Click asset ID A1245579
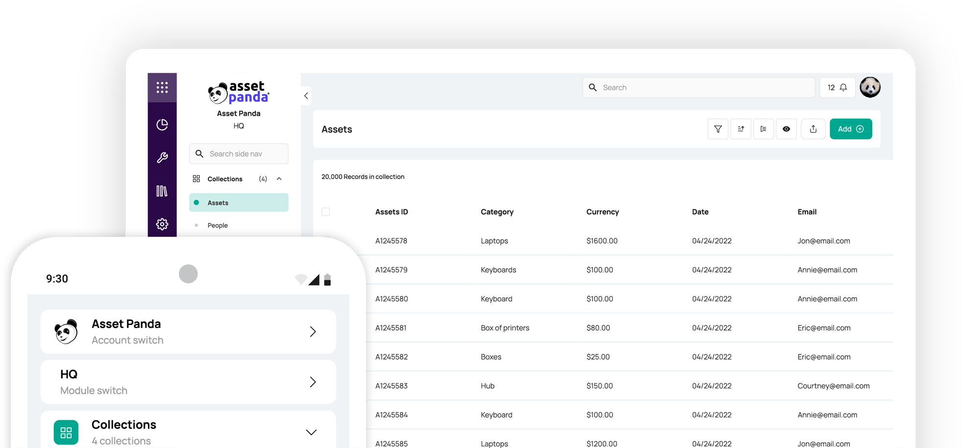The width and height of the screenshot is (980, 448). 392,270
